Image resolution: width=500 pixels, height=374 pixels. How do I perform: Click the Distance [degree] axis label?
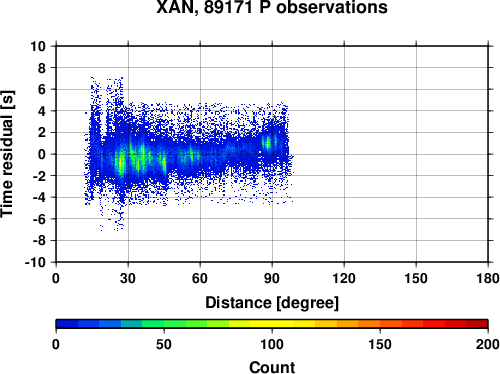pyautogui.click(x=272, y=303)
